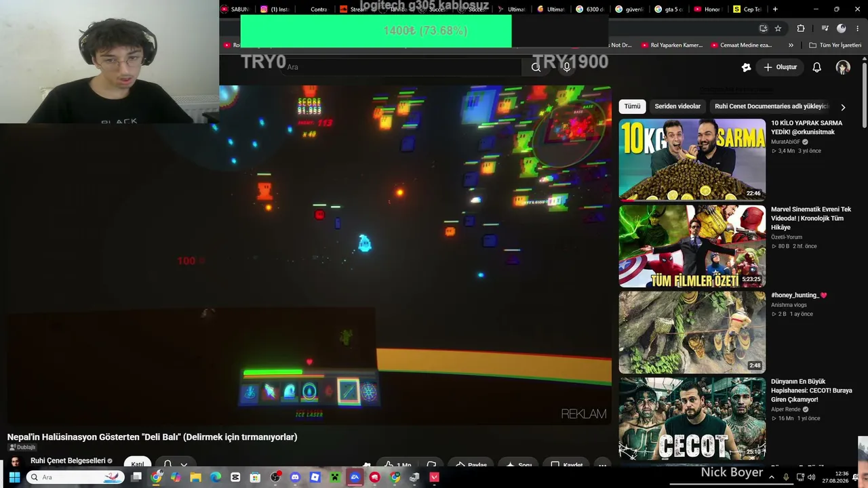Open the EA app from the taskbar
868x488 pixels.
(355, 477)
